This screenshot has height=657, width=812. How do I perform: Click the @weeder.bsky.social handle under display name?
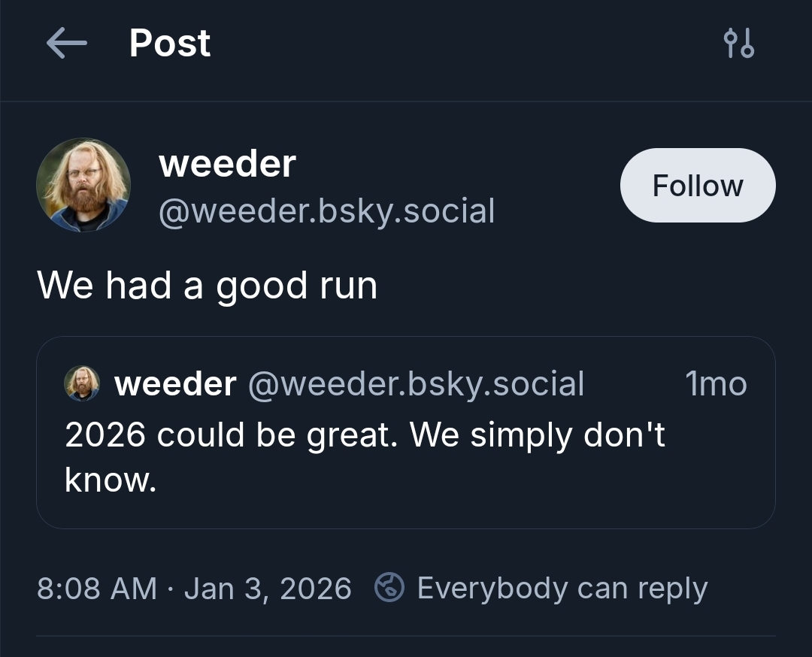(x=326, y=211)
